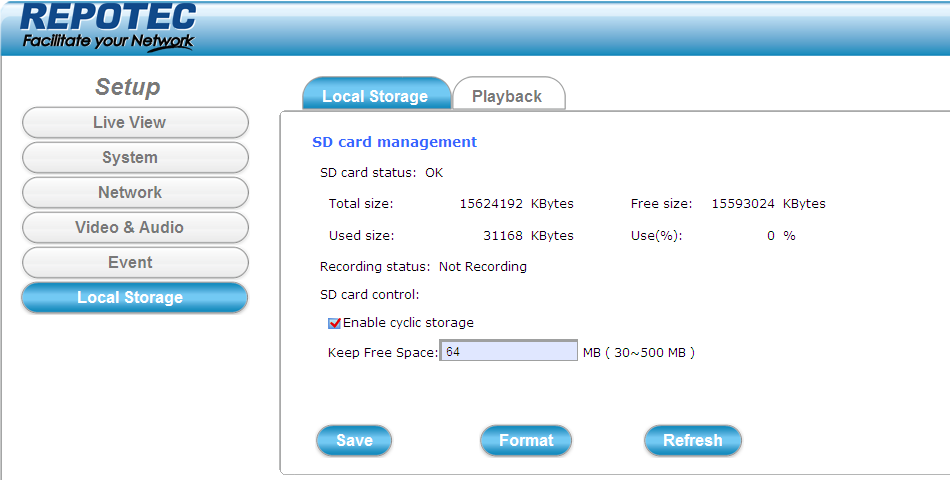Click the Free size value 15593024
Image resolution: width=950 pixels, height=480 pixels.
[743, 204]
